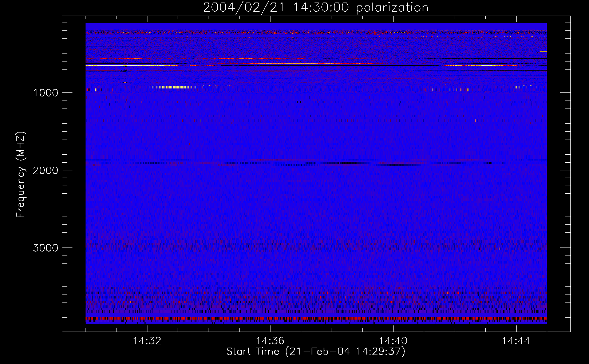Click the plot title '2004/02/21 14:30:00 polarization'
Image resolution: width=589 pixels, height=364 pixels.
[x=316, y=7]
